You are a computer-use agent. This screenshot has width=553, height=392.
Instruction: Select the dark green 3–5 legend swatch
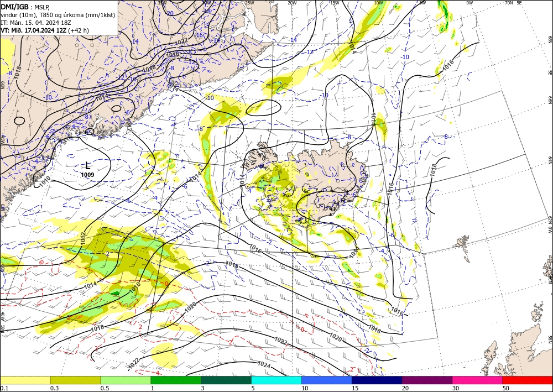[x=226, y=380]
